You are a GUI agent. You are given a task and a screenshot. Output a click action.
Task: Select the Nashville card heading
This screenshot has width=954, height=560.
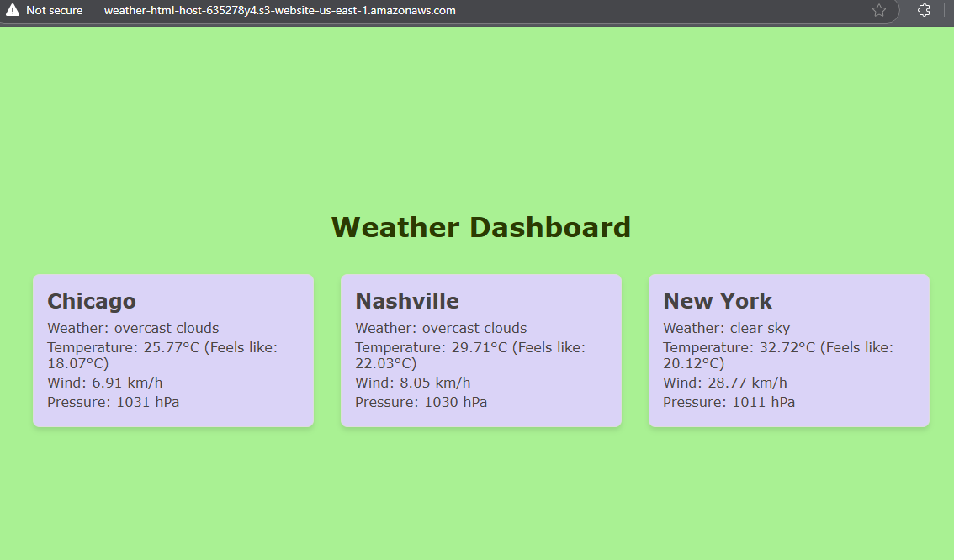click(x=407, y=301)
